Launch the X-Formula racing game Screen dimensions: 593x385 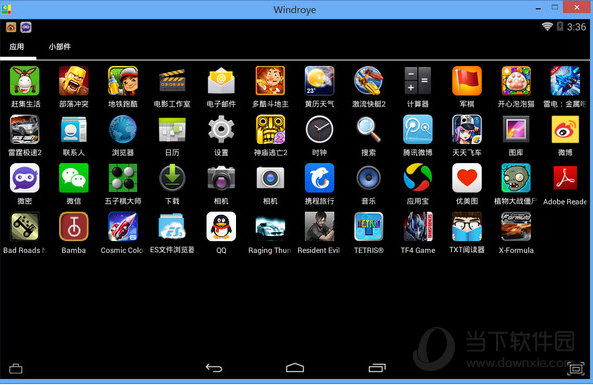516,226
